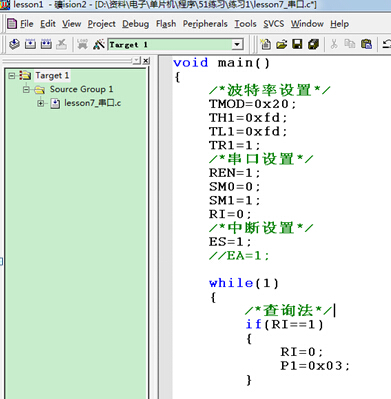Open Options for Target wand icon
This screenshot has width=391, height=399.
point(99,44)
